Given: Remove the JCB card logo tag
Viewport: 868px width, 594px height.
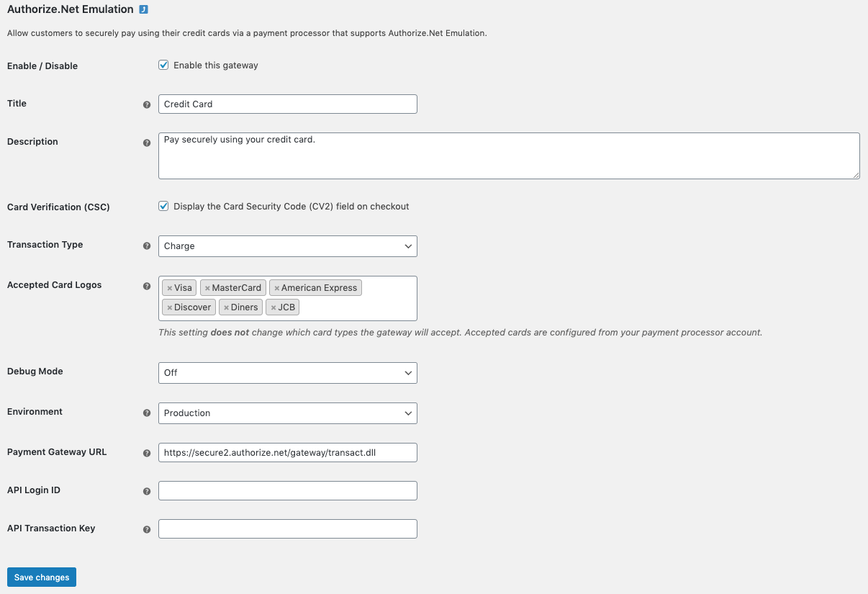Looking at the screenshot, I should (x=272, y=307).
